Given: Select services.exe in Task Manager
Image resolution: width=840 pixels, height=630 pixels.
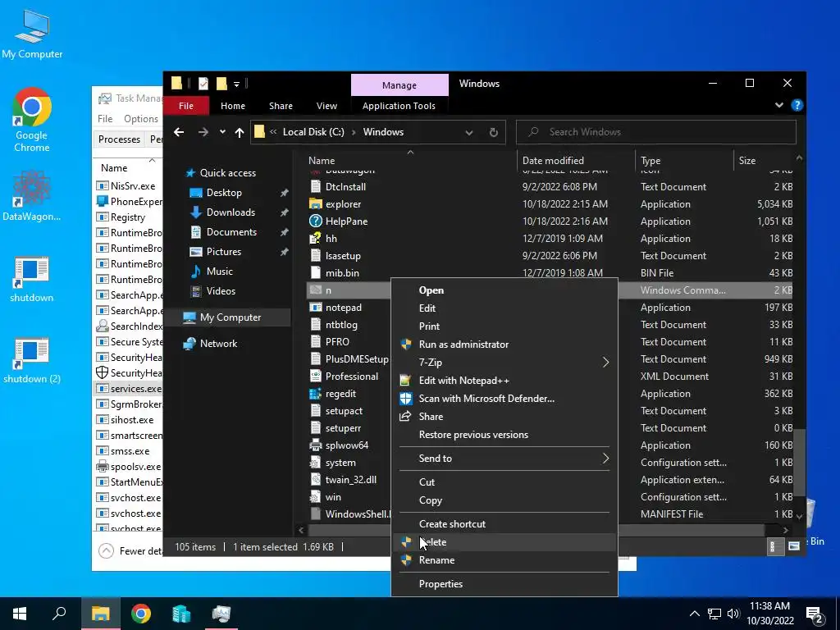Looking at the screenshot, I should pyautogui.click(x=129, y=388).
